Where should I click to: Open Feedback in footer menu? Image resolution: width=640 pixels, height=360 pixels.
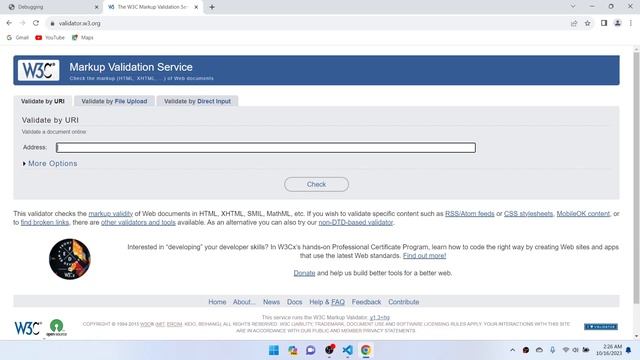(366, 302)
